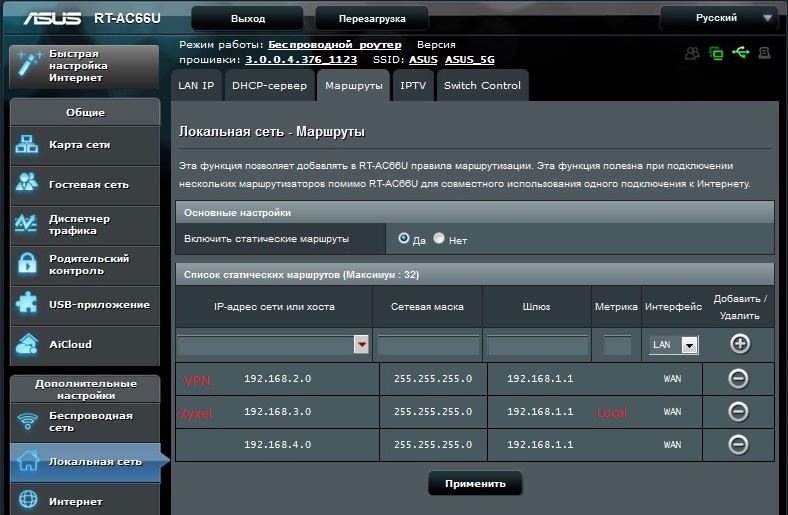
Task: Click the AiCloud cloud icon
Action: [27, 344]
